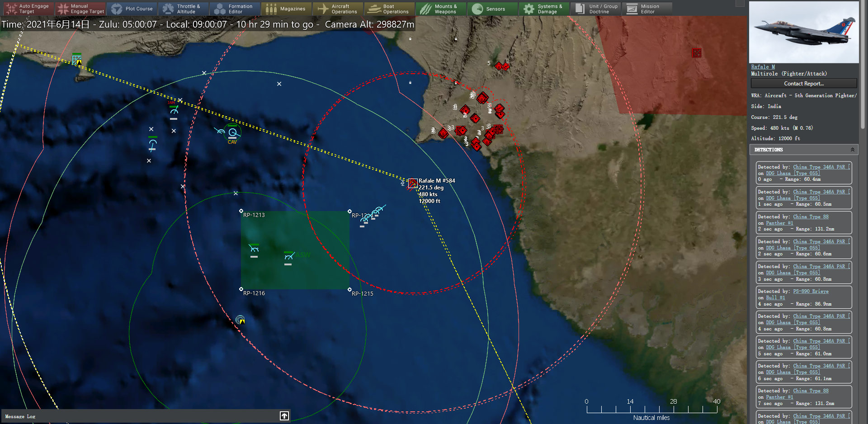Open the Sensors panel
The width and height of the screenshot is (868, 424).
tap(492, 9)
